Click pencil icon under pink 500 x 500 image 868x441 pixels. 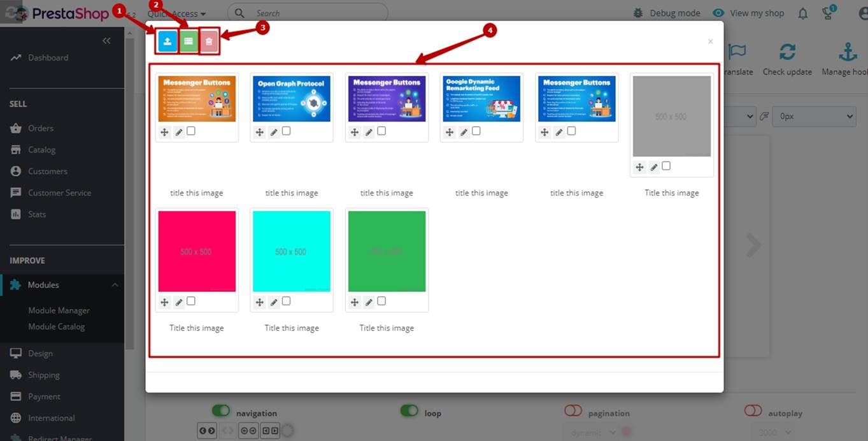179,302
